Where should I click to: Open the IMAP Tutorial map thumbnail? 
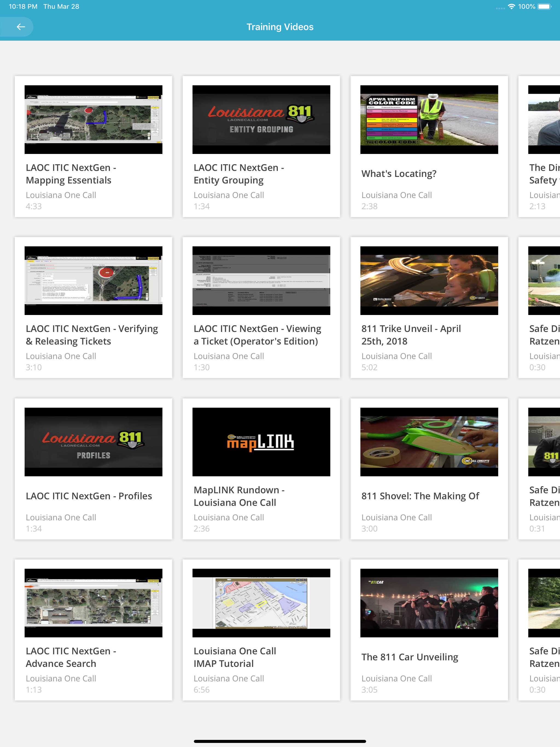tap(261, 603)
